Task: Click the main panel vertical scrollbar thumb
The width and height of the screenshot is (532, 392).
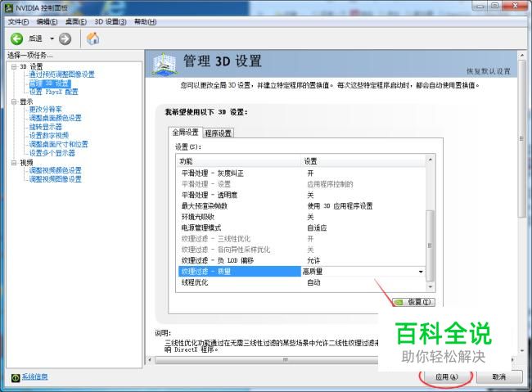Action: coord(521,139)
